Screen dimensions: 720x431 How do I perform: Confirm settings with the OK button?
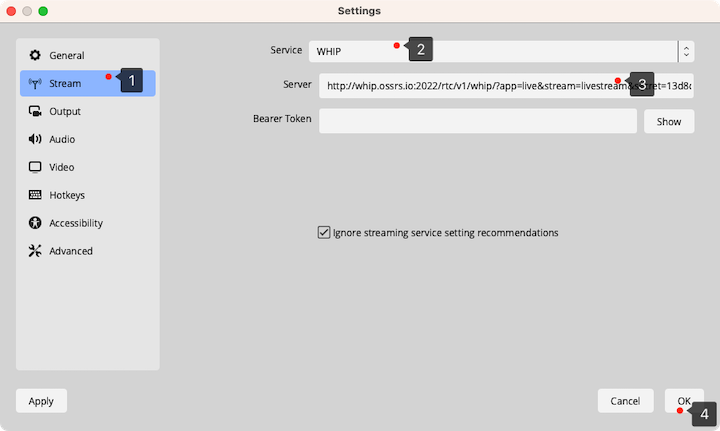tap(684, 401)
